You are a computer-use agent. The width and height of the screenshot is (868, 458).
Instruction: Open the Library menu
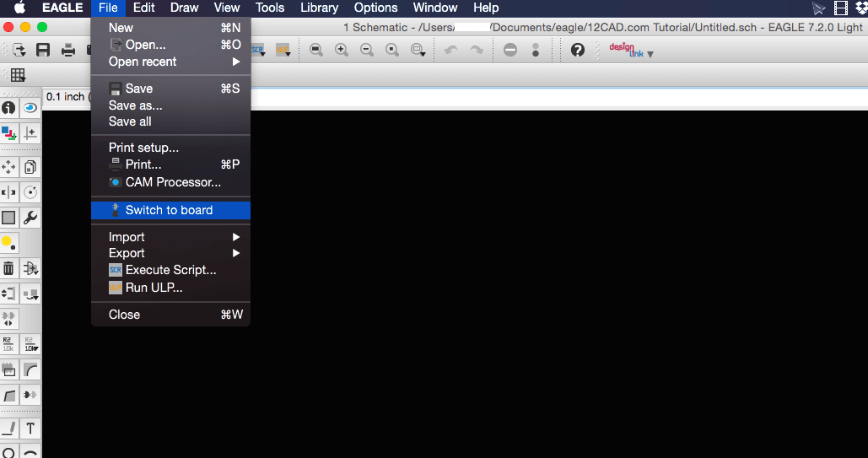coord(320,8)
